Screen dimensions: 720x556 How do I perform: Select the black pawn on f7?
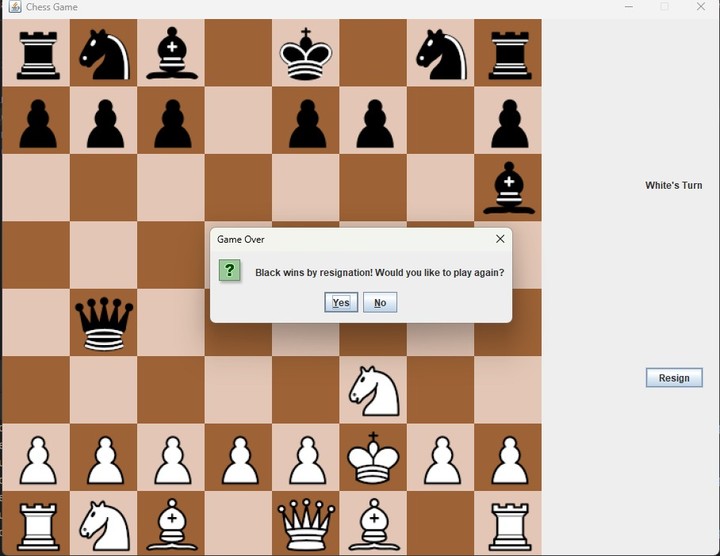[x=375, y=124]
